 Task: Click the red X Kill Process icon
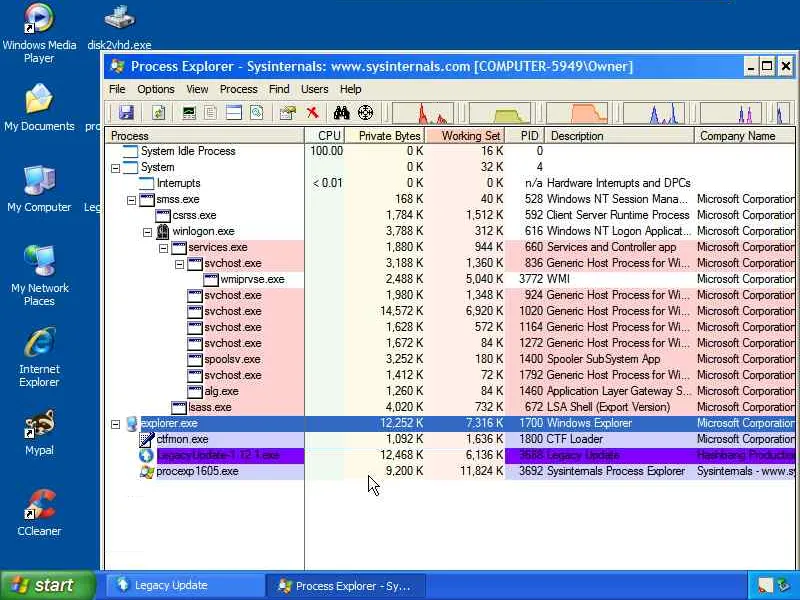pos(312,112)
